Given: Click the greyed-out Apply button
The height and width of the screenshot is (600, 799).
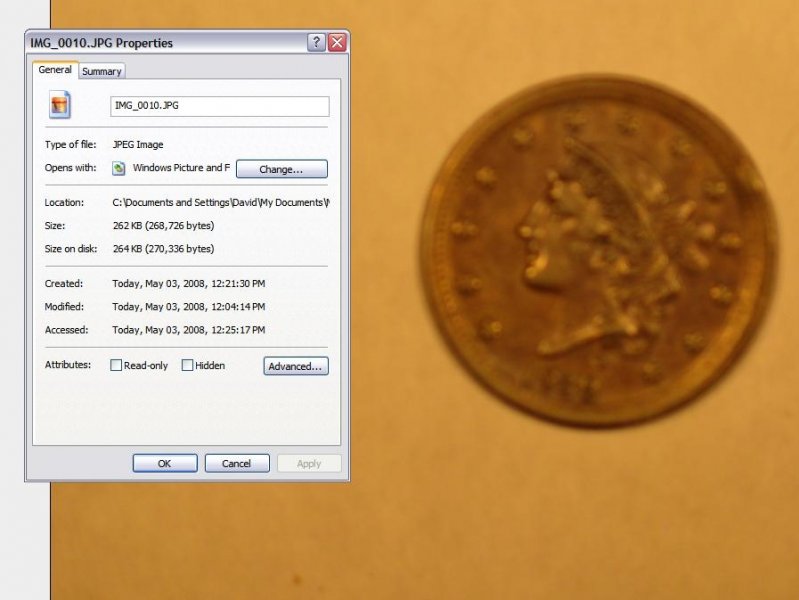Looking at the screenshot, I should 309,463.
